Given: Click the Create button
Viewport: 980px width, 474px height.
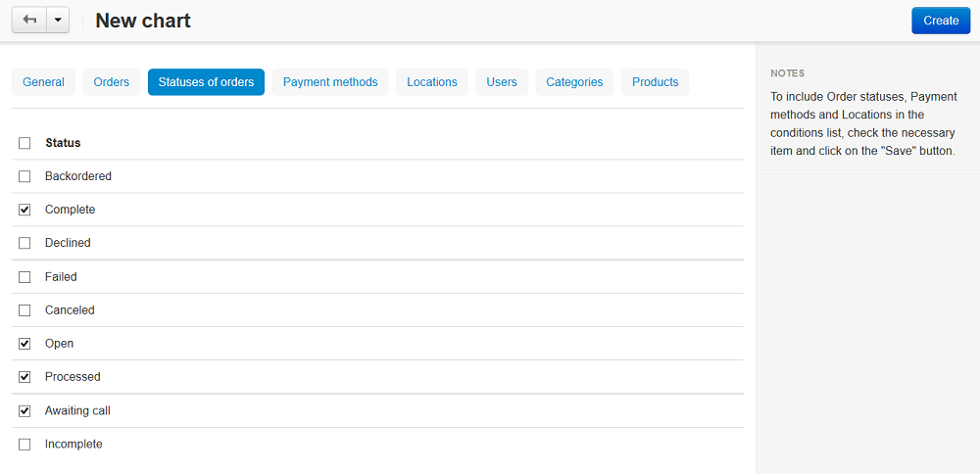Looking at the screenshot, I should (x=941, y=21).
